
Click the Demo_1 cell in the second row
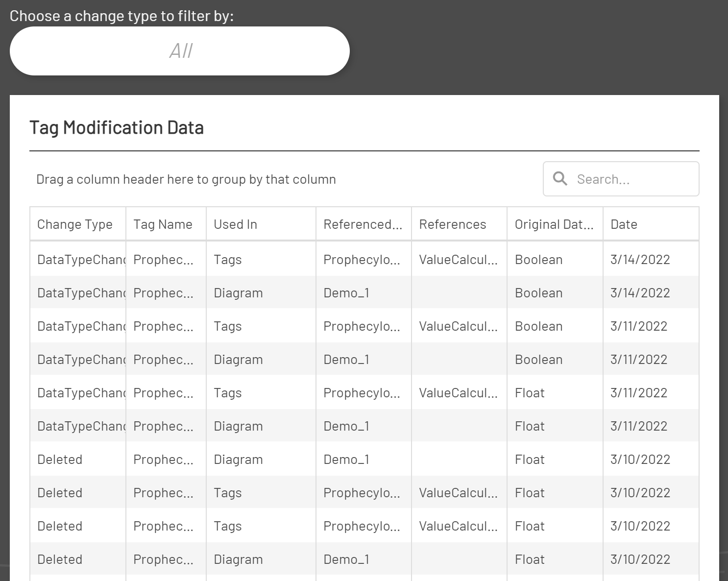pyautogui.click(x=346, y=292)
